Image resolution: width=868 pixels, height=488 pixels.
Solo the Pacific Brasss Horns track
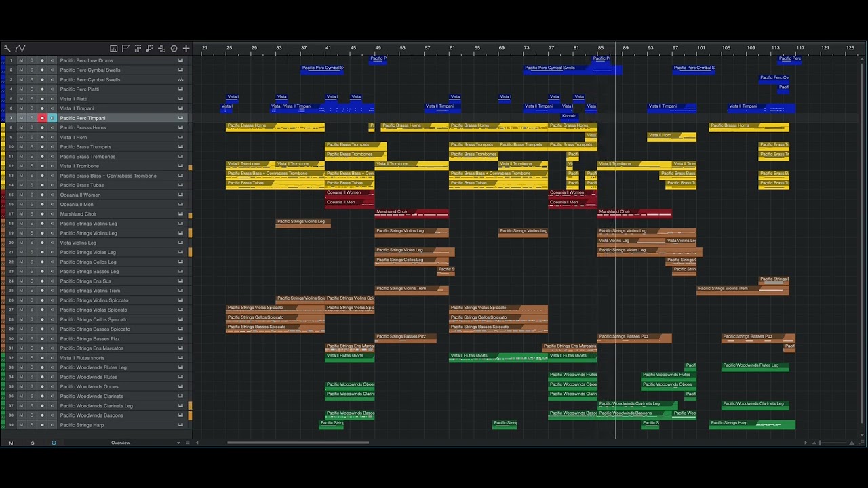(x=31, y=127)
